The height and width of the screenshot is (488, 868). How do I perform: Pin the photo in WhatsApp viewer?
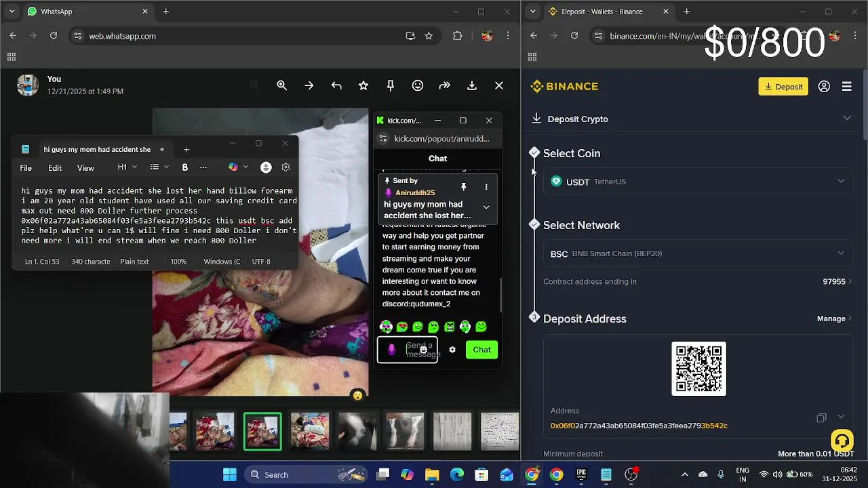391,85
